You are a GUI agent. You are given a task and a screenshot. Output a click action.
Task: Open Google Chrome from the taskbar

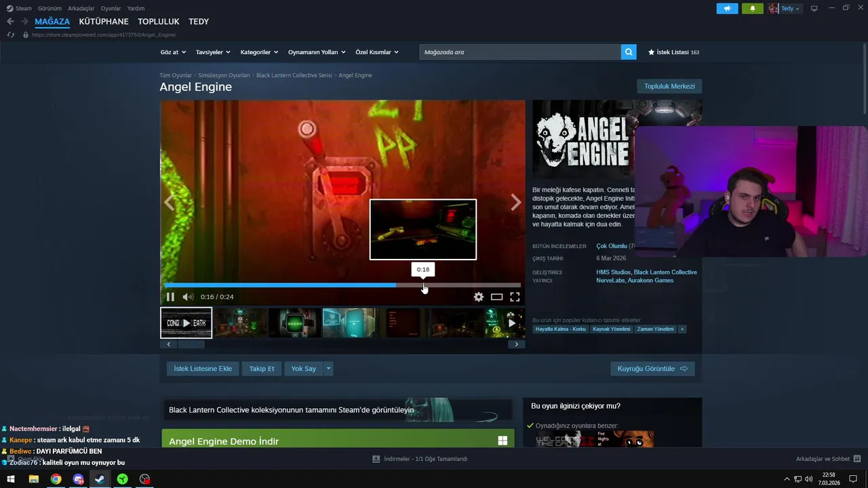56,479
